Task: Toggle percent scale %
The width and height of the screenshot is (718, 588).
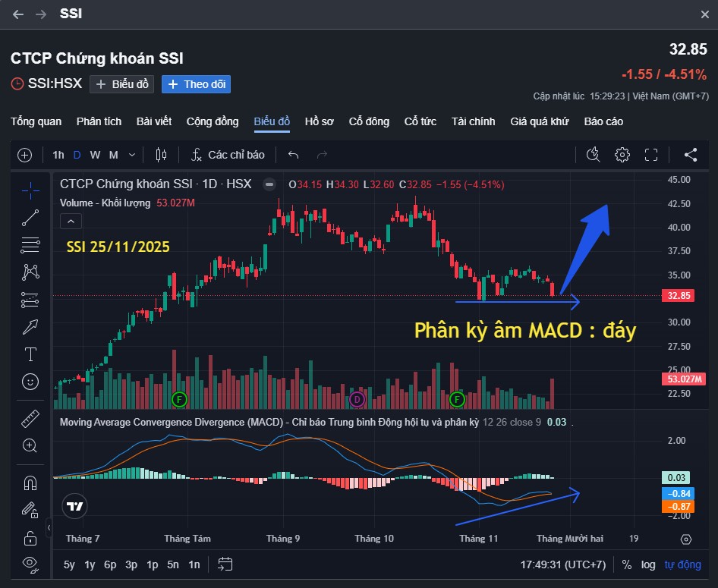Action: (x=627, y=565)
